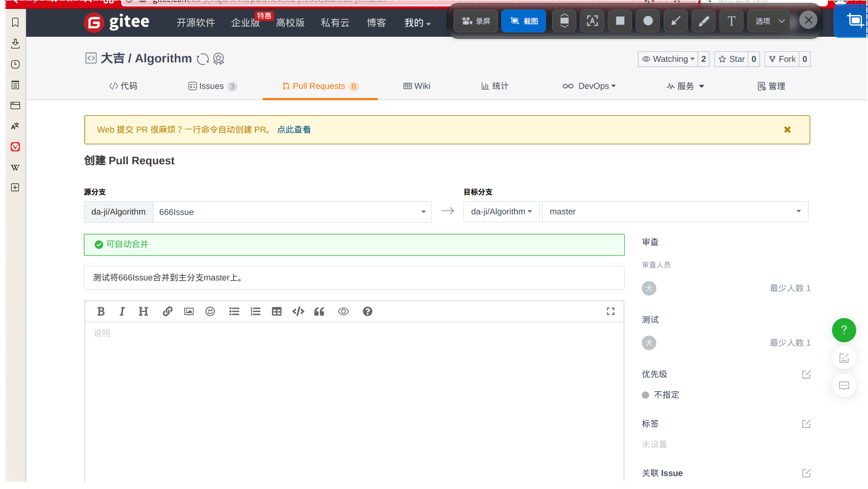
Task: Click the Gitee logo
Action: click(x=117, y=22)
